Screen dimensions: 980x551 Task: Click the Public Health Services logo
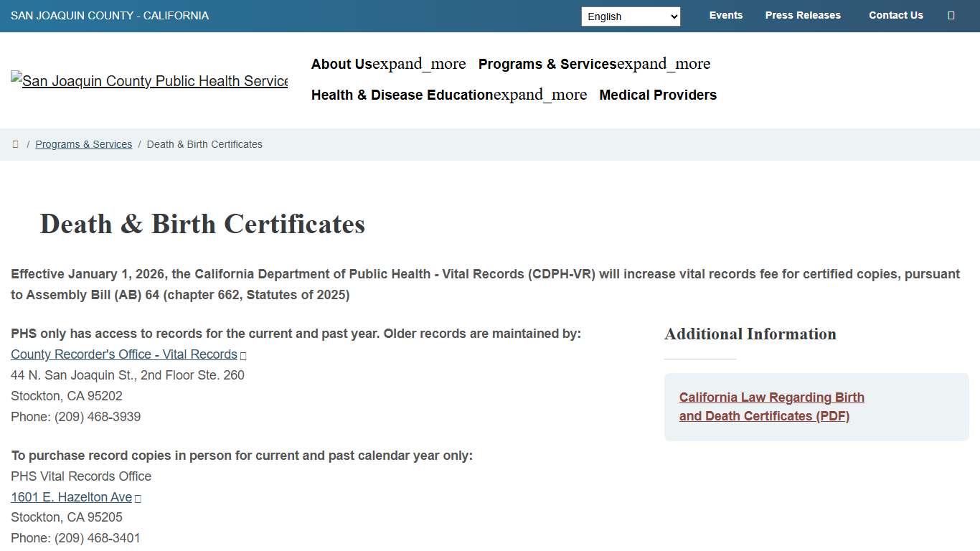(x=149, y=81)
